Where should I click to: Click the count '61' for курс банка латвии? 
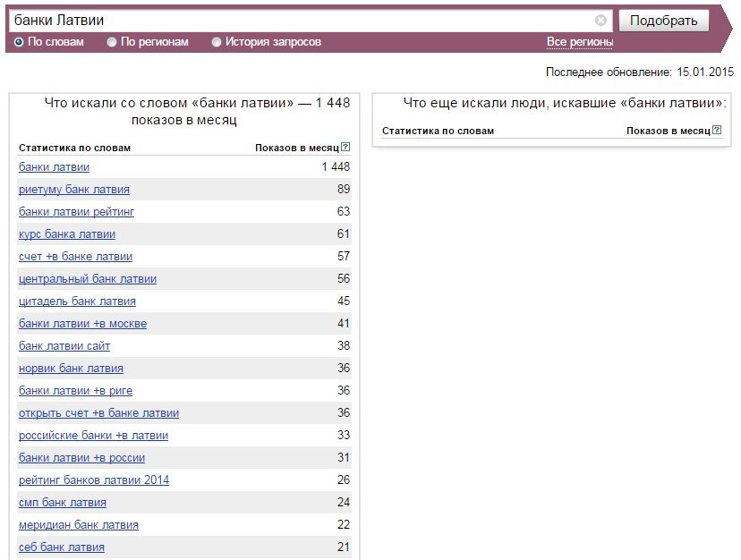point(344,233)
